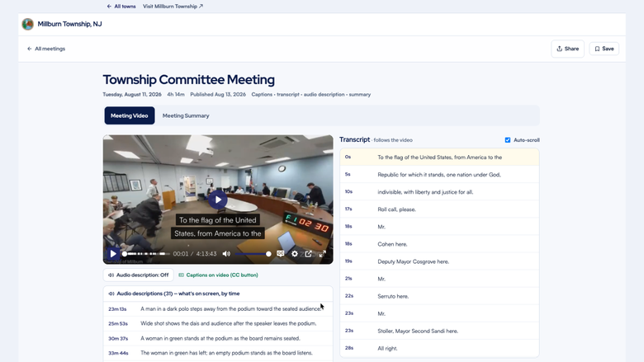Viewport: 644px width, 362px height.
Task: Click the "Cohen here." transcript line
Action: pos(439,244)
